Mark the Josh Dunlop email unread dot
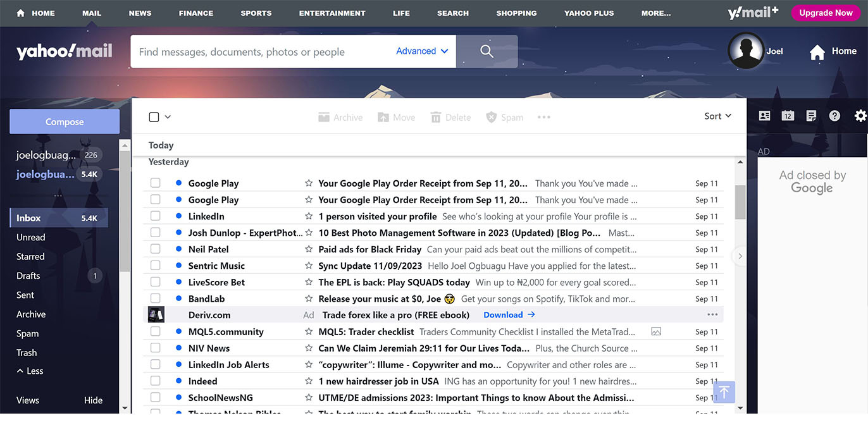Screen dimensions: 868x425 tap(179, 233)
